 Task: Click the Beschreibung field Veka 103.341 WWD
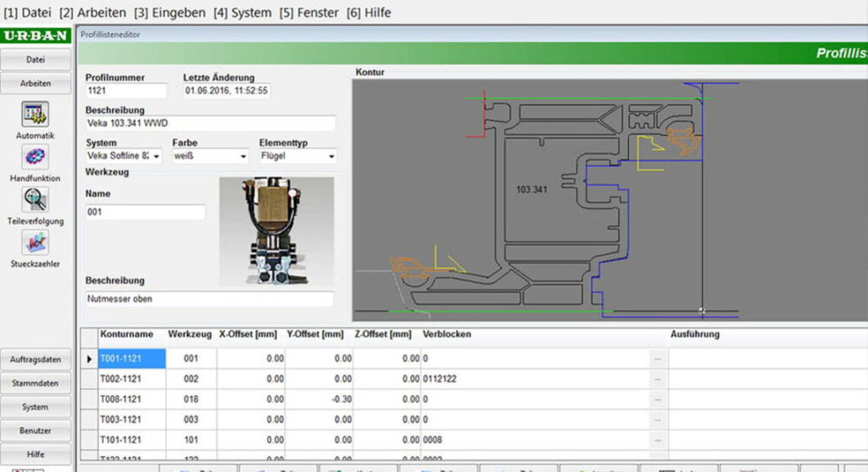click(x=210, y=124)
